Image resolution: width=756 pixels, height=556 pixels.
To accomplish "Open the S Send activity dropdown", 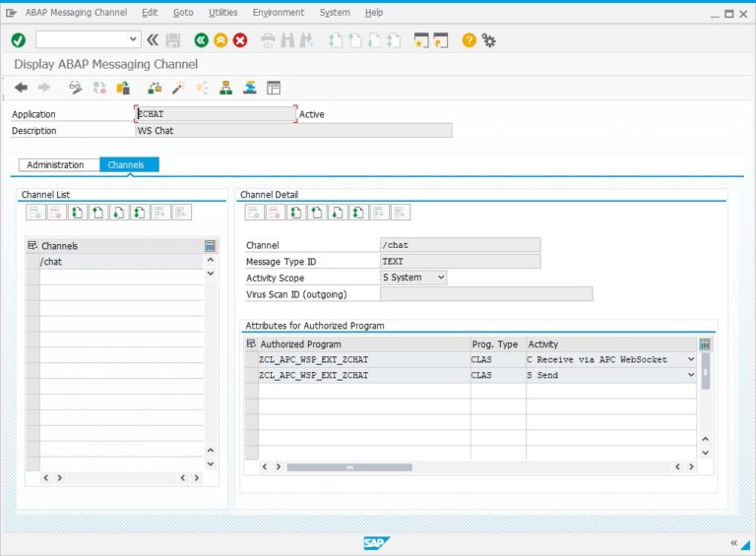I will (x=690, y=375).
